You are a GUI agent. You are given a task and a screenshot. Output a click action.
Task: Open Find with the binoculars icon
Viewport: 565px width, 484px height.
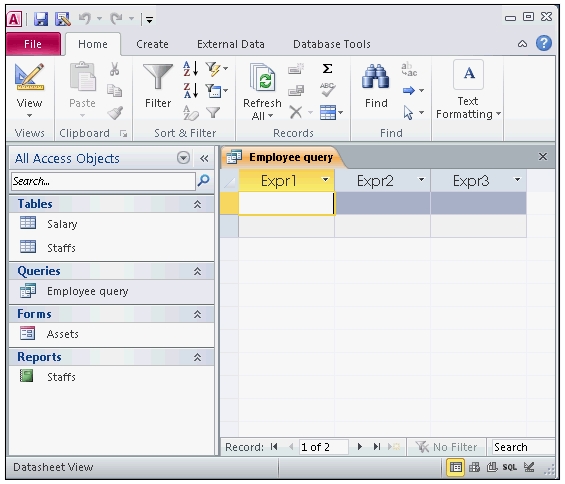point(375,77)
